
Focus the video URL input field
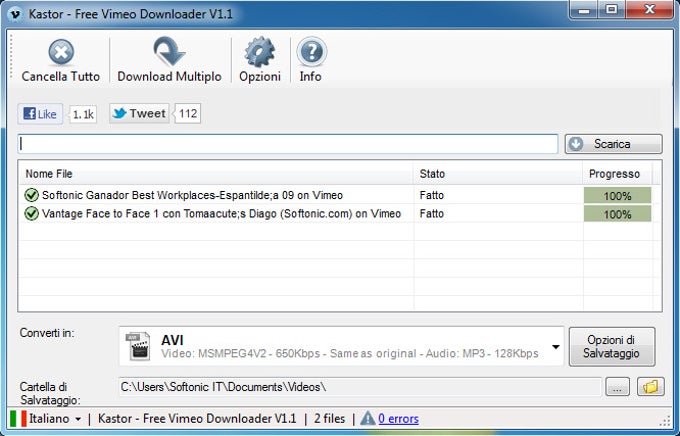pyautogui.click(x=288, y=144)
